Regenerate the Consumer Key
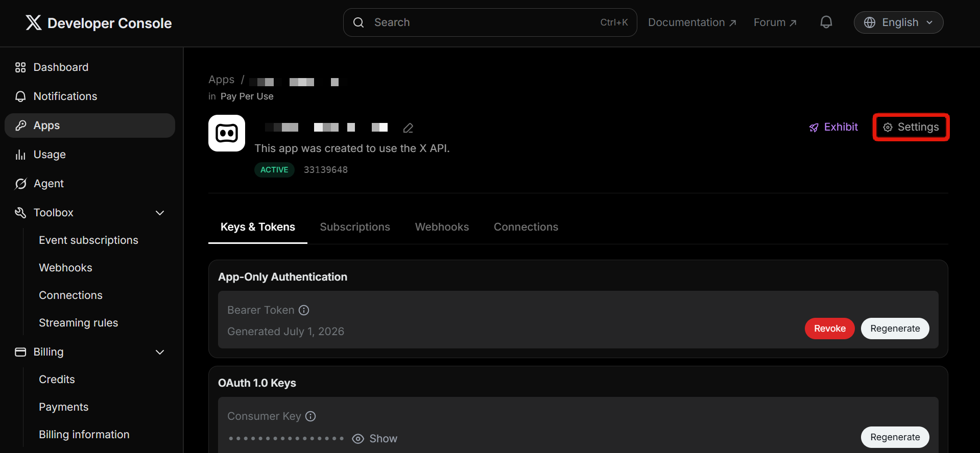 click(x=895, y=437)
